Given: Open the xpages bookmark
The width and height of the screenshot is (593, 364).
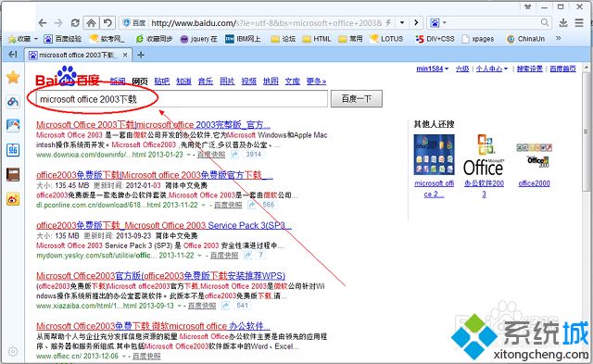Looking at the screenshot, I should (478, 39).
